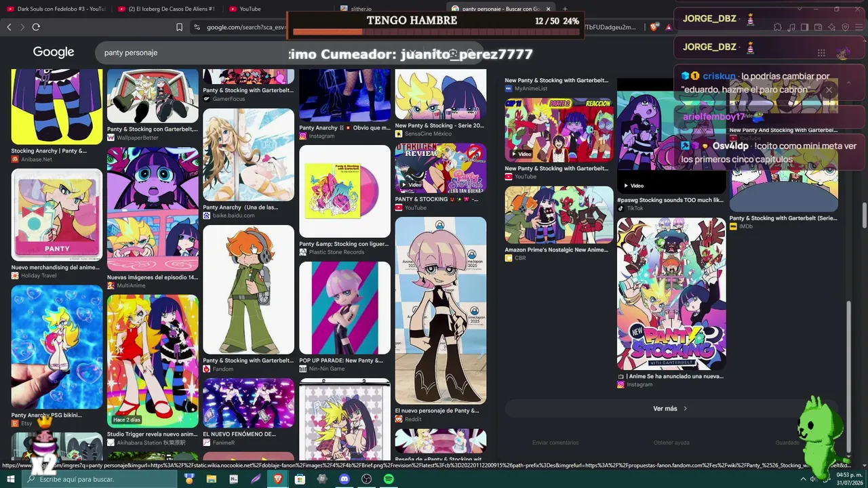
Task: Open Discord from the taskbar
Action: (x=344, y=479)
